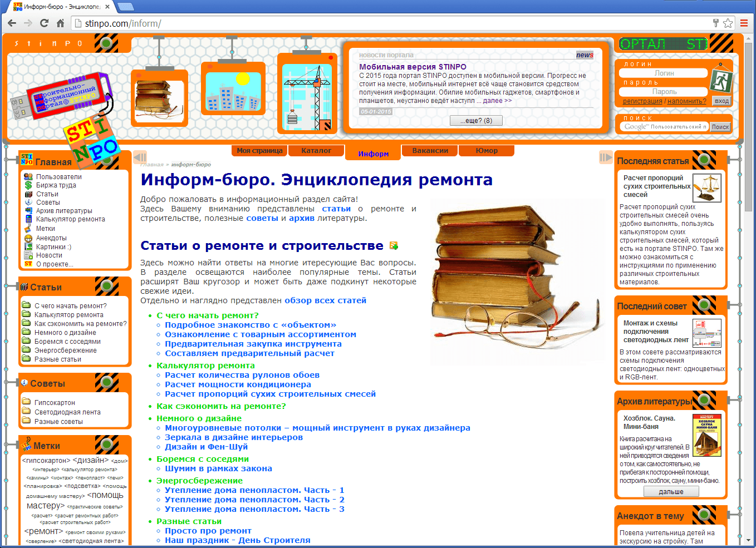Click the hanging construction crane sign
Image resolution: width=756 pixels, height=548 pixels.
[x=307, y=94]
